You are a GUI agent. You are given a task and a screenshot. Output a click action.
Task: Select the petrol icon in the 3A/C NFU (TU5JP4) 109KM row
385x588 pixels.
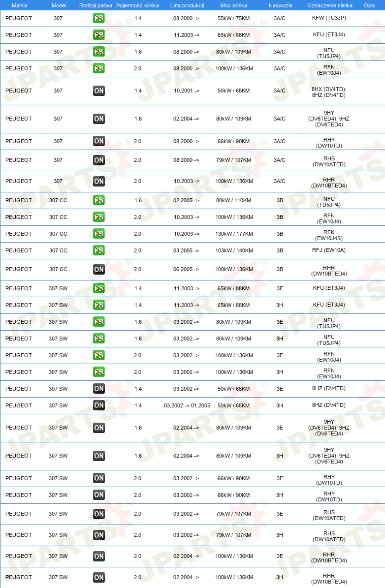[98, 52]
